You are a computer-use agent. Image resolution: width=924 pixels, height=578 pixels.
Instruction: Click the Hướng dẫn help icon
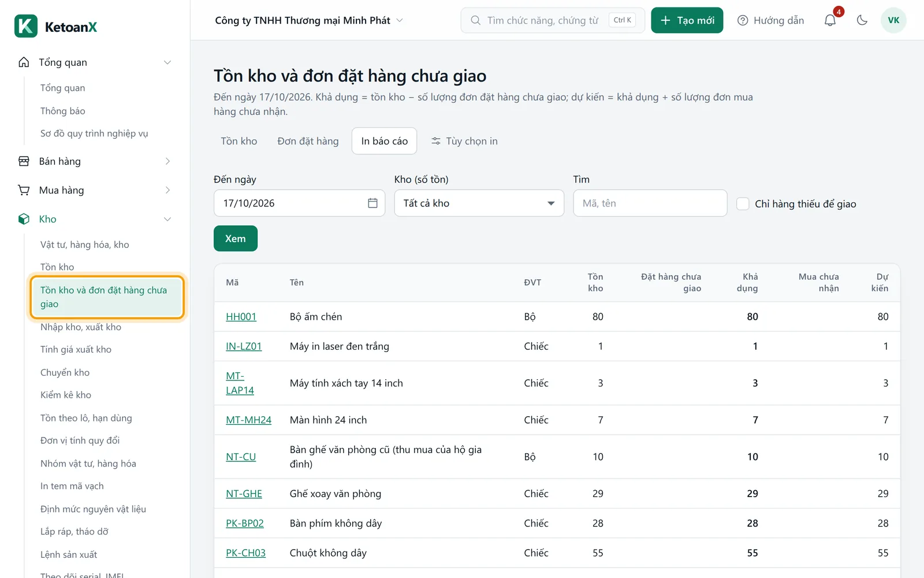click(743, 20)
